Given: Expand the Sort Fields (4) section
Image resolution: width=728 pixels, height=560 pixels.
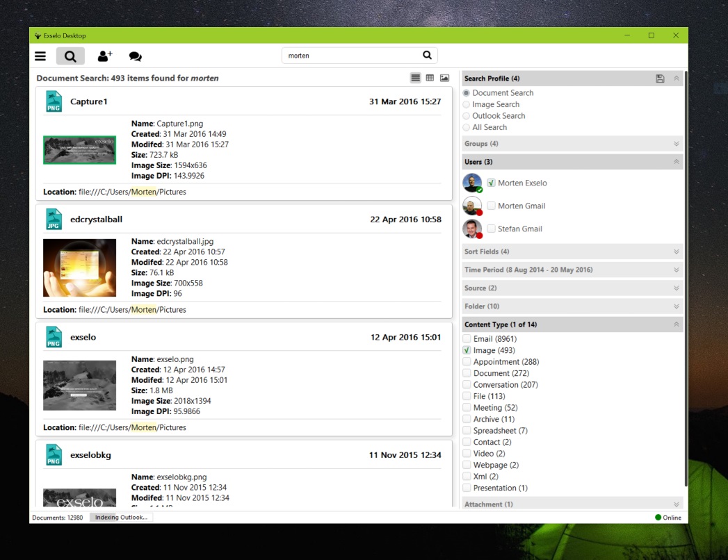Looking at the screenshot, I should point(676,252).
